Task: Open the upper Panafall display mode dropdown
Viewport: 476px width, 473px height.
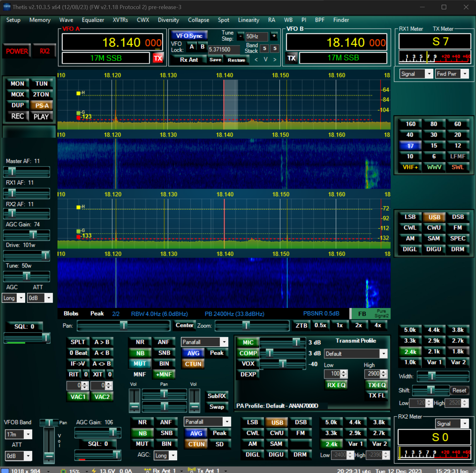Action: click(205, 342)
